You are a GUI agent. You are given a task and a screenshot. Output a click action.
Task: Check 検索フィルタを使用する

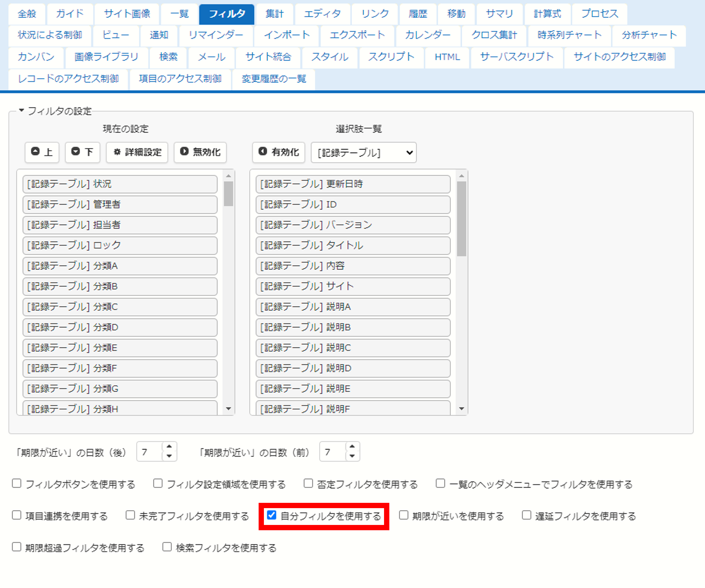(167, 547)
